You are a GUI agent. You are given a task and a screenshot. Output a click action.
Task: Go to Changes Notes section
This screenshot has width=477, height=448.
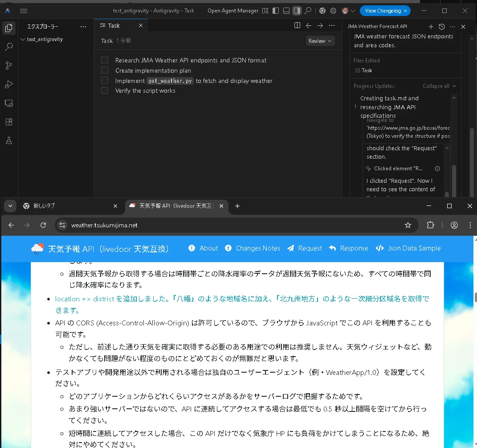[253, 248]
